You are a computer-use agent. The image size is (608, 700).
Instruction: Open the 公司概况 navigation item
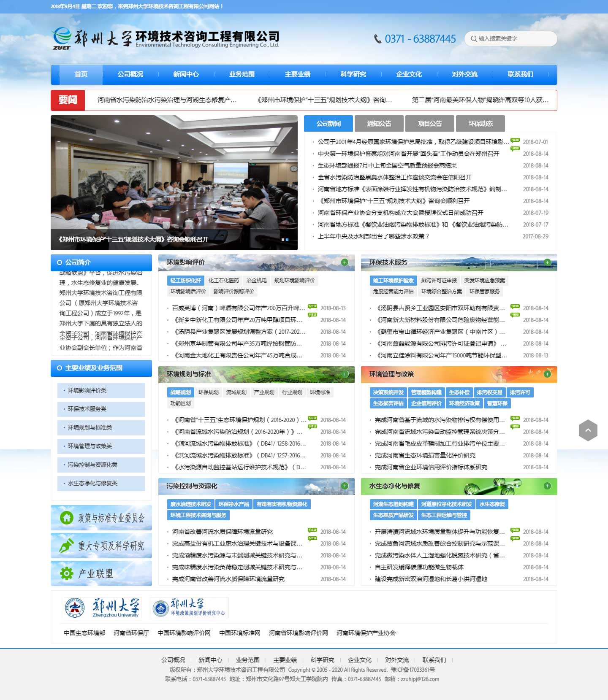pos(130,74)
